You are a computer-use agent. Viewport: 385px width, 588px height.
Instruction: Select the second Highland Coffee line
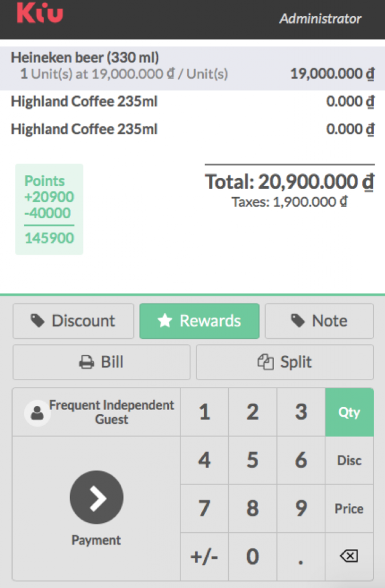[192, 129]
